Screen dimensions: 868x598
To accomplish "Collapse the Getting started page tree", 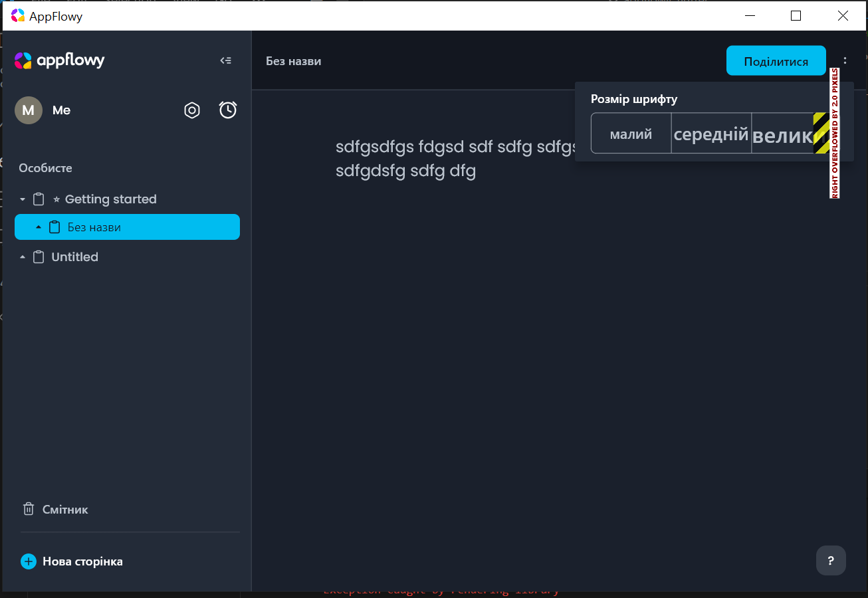I will [x=21, y=199].
